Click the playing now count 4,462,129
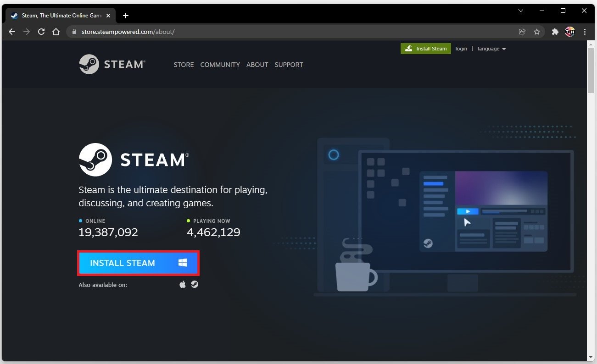Screen dimensions: 597x364 click(x=213, y=232)
